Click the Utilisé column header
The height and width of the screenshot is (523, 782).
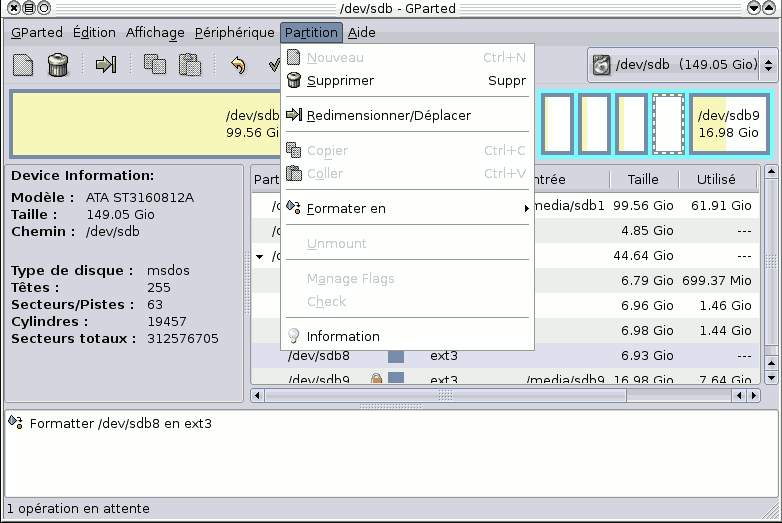pyautogui.click(x=717, y=179)
